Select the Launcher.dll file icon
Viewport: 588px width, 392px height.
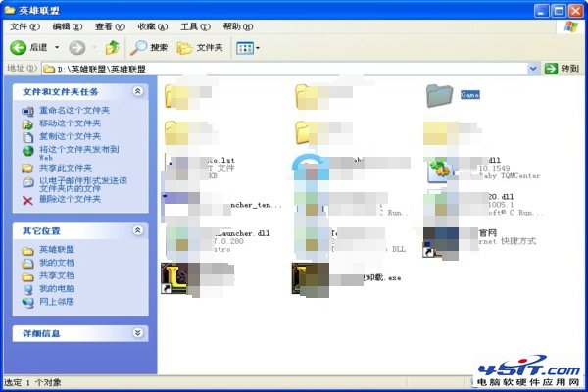point(181,243)
